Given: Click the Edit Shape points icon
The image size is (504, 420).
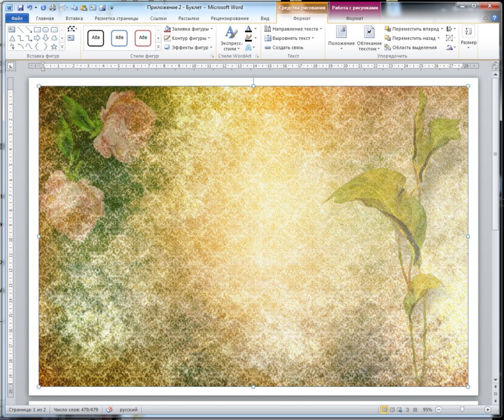Looking at the screenshot, I should tap(71, 29).
